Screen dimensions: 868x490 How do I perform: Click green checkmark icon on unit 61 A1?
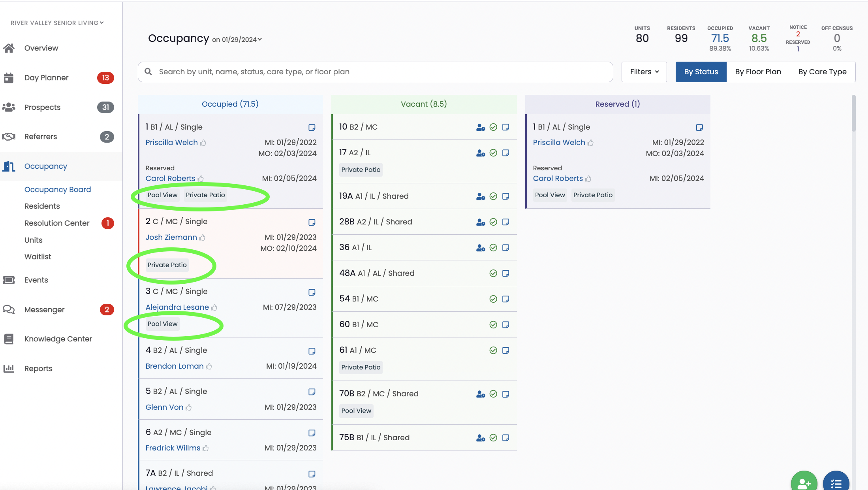coord(493,351)
